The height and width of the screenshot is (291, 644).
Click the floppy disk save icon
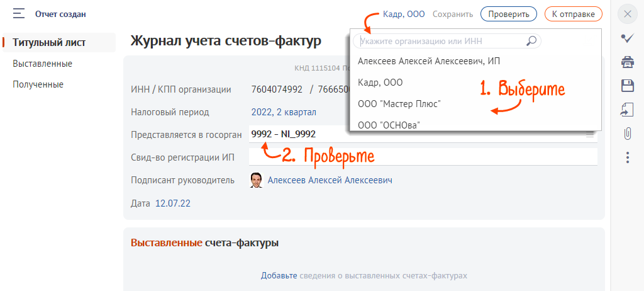(626, 86)
